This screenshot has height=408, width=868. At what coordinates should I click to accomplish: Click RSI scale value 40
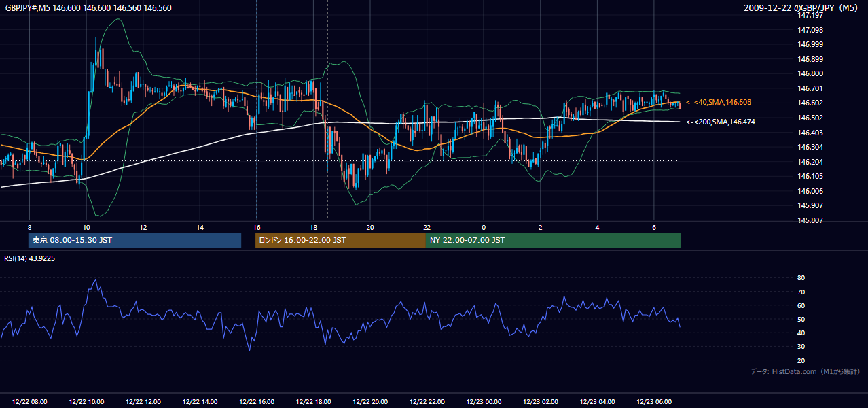[801, 333]
